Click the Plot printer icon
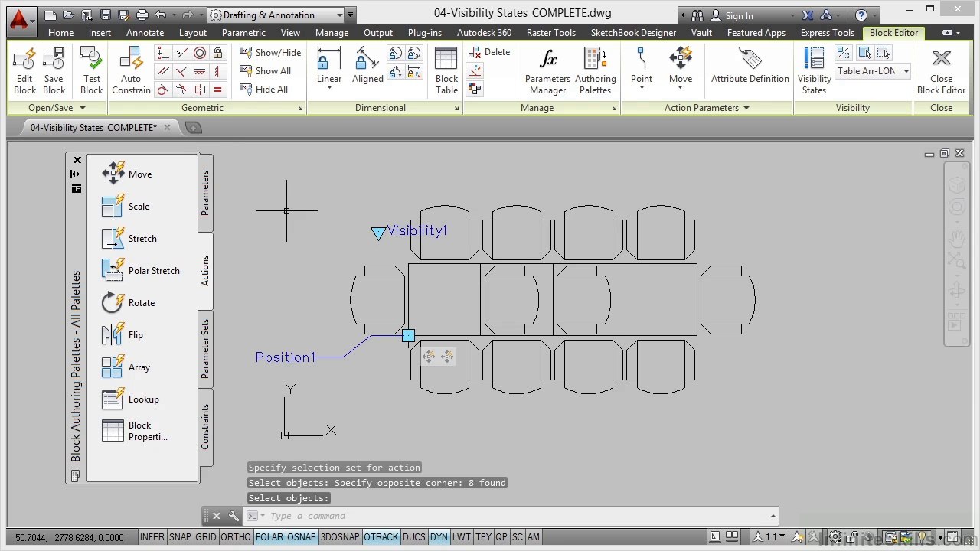This screenshot has height=551, width=980. pyautogui.click(x=142, y=15)
